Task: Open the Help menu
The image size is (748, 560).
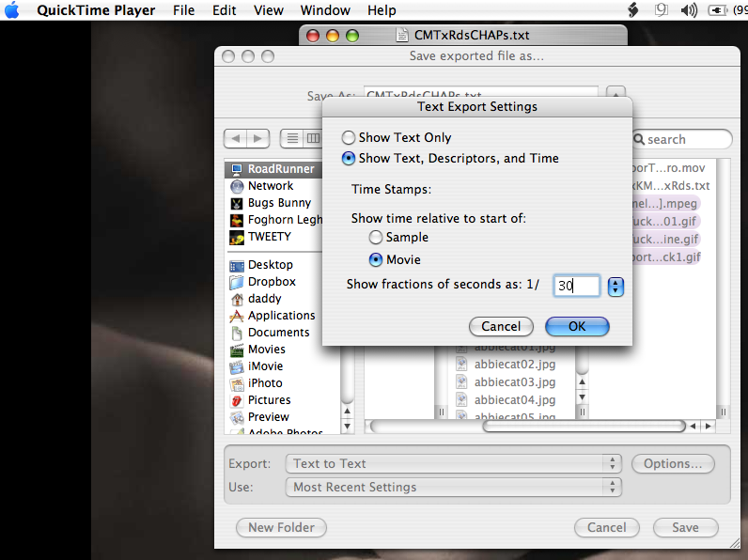Action: (x=382, y=10)
